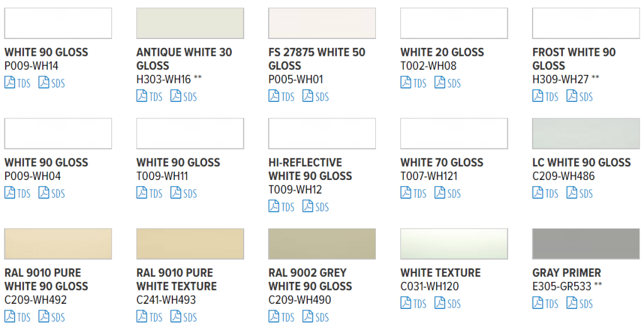Screen dimensions: 644x336
Task: Open the SDS link for White 70 Gloss
Action: coord(447,193)
